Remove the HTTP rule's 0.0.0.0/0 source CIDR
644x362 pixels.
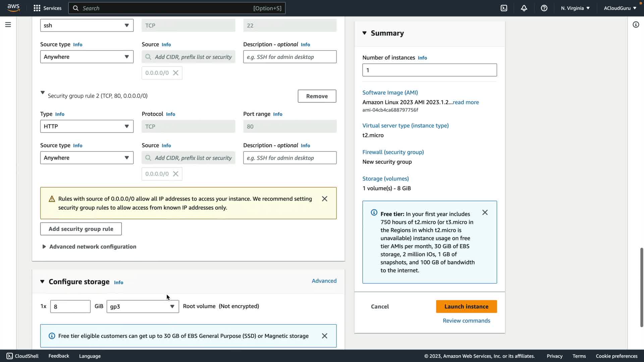pyautogui.click(x=175, y=174)
